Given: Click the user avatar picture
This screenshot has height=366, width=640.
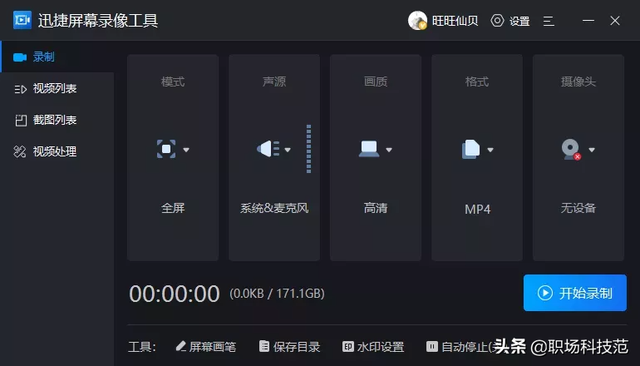Looking at the screenshot, I should tap(417, 20).
